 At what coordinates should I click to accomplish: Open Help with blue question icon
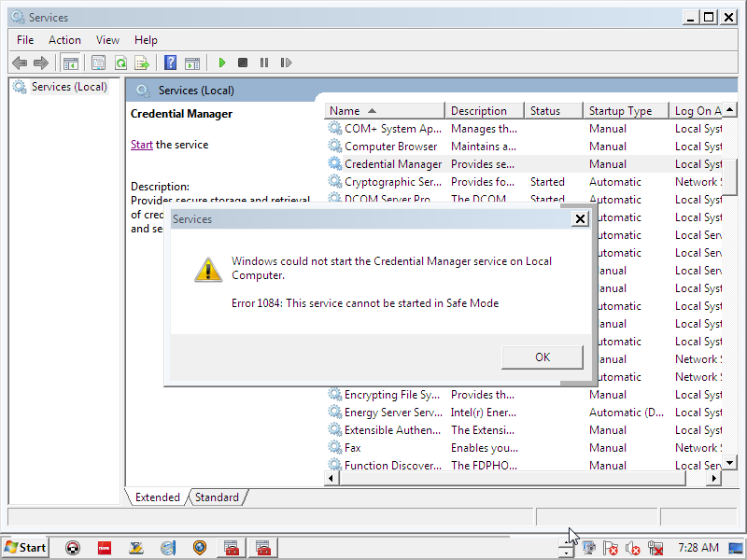pos(170,63)
